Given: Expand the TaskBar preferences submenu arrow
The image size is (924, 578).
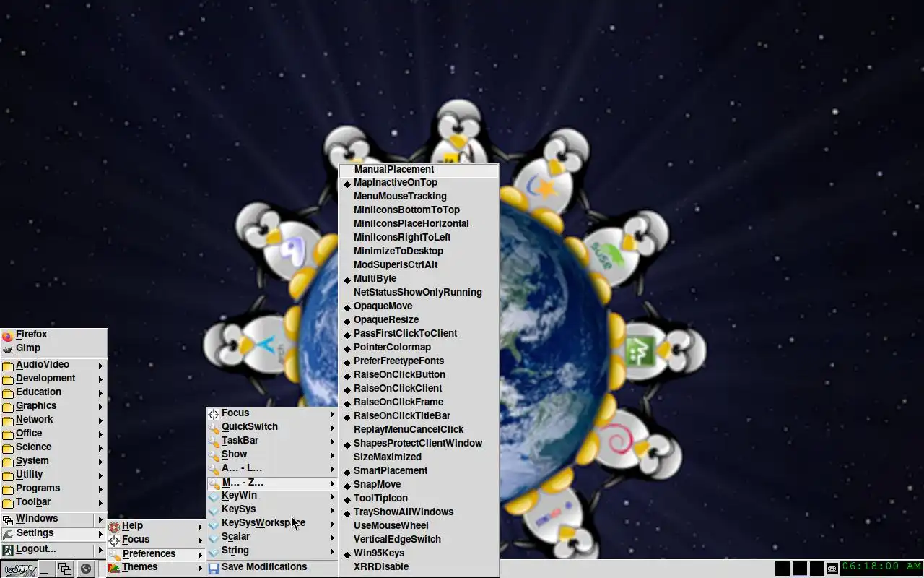Looking at the screenshot, I should tap(332, 441).
